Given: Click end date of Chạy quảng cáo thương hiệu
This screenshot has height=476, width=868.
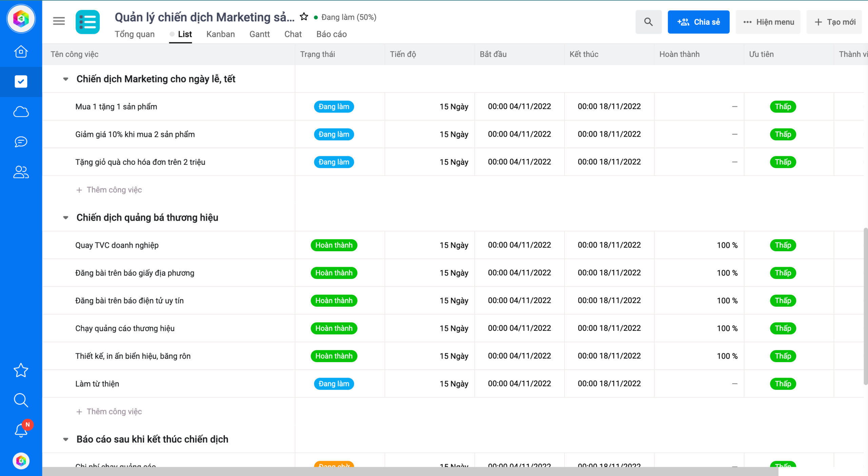Looking at the screenshot, I should tap(609, 328).
